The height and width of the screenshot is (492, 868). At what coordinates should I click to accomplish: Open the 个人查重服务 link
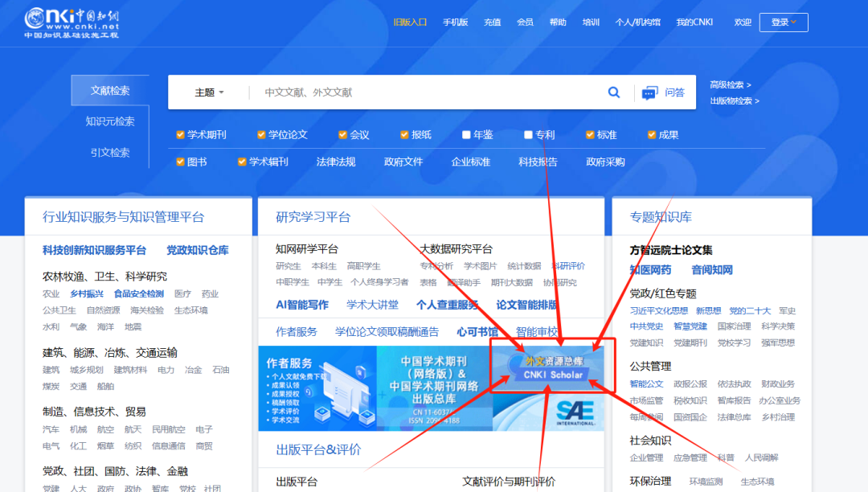click(x=448, y=305)
